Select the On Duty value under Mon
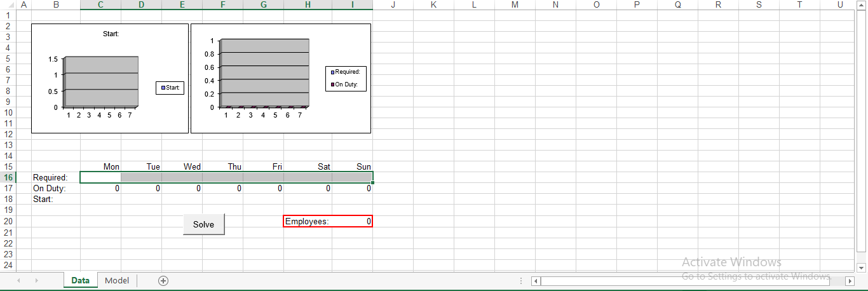This screenshot has height=291, width=868. coord(100,188)
